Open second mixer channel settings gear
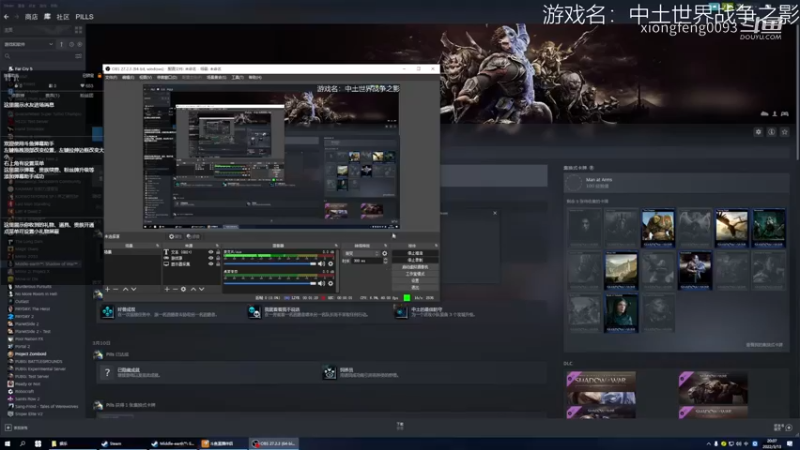Screen dimensions: 800x450 [331, 283]
